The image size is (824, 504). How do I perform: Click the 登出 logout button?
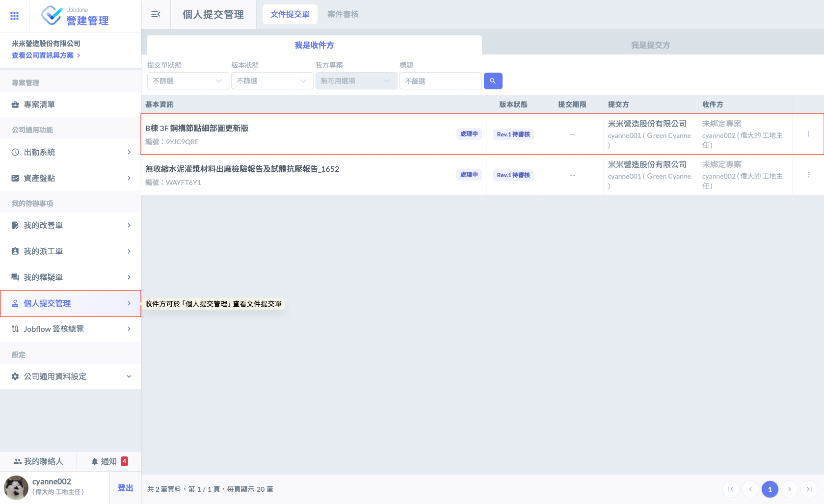[x=126, y=488]
